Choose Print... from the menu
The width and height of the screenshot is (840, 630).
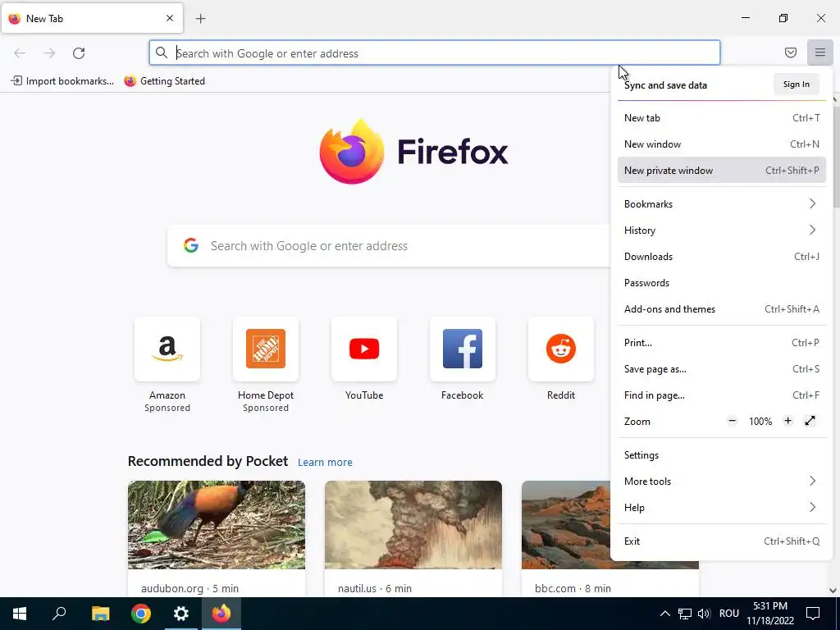pos(722,343)
